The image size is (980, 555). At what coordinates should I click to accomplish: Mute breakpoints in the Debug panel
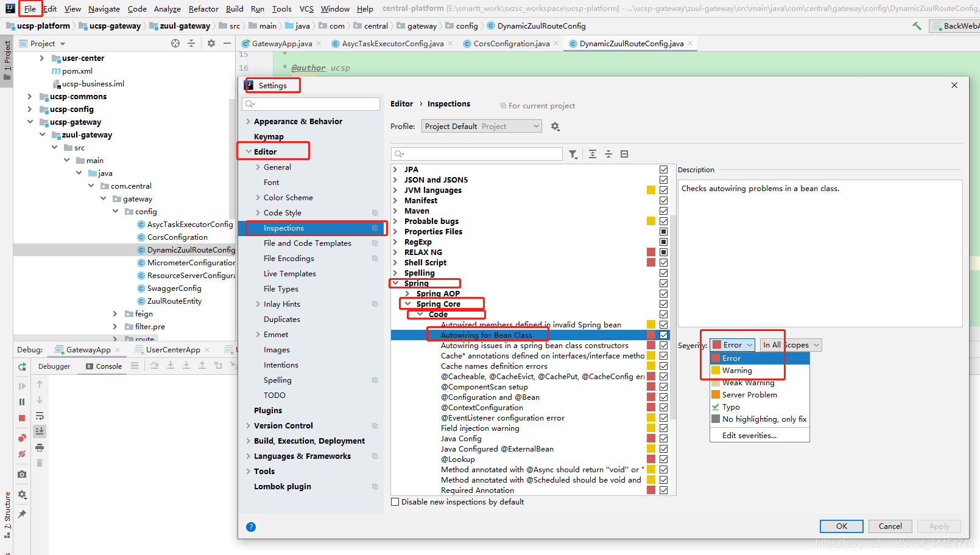point(22,454)
